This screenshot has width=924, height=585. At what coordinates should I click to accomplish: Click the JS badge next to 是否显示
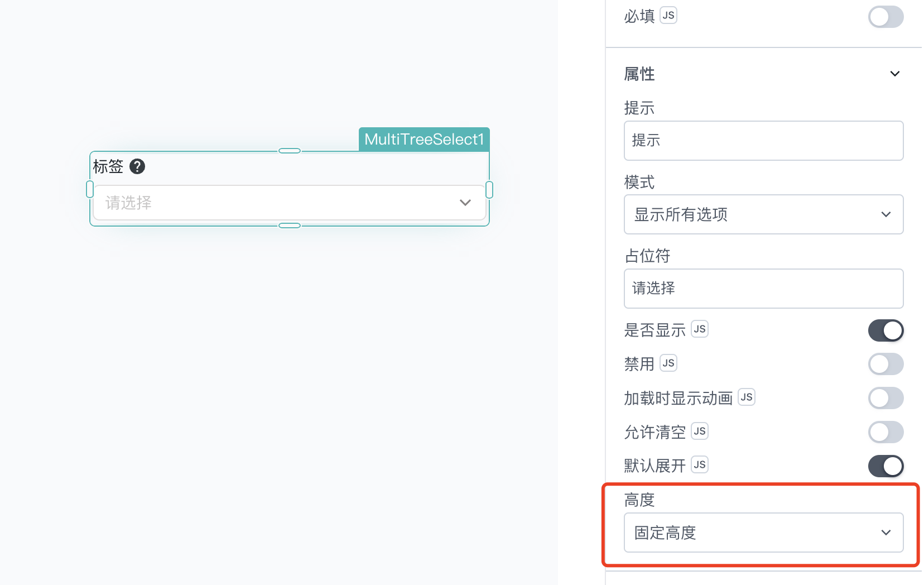[x=700, y=329]
